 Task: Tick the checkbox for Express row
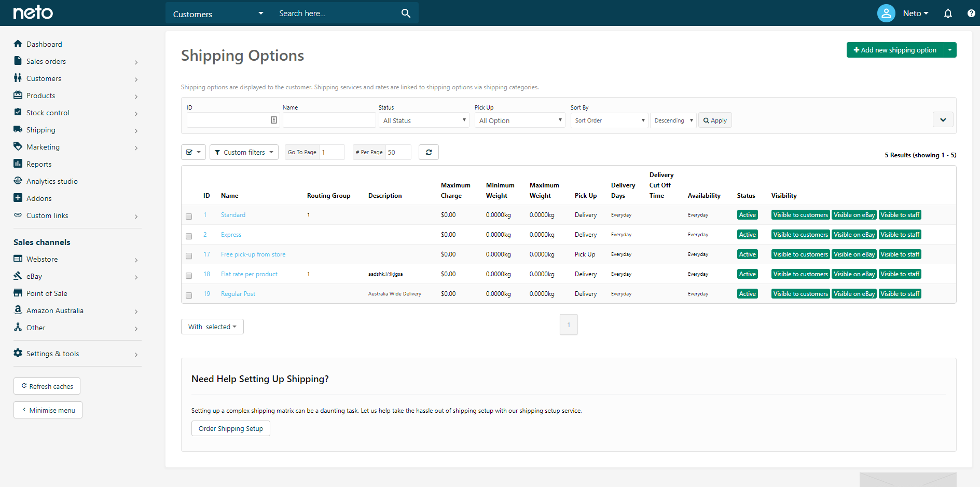[x=189, y=236]
